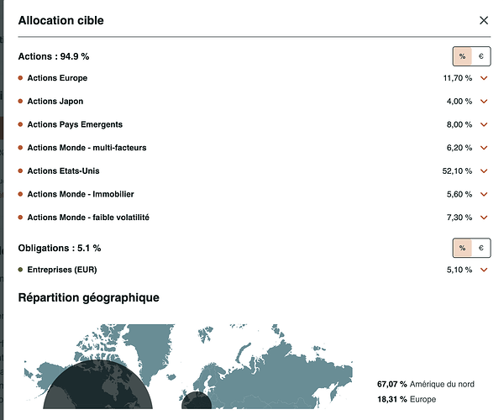Click the Actions Japon label

coord(55,102)
